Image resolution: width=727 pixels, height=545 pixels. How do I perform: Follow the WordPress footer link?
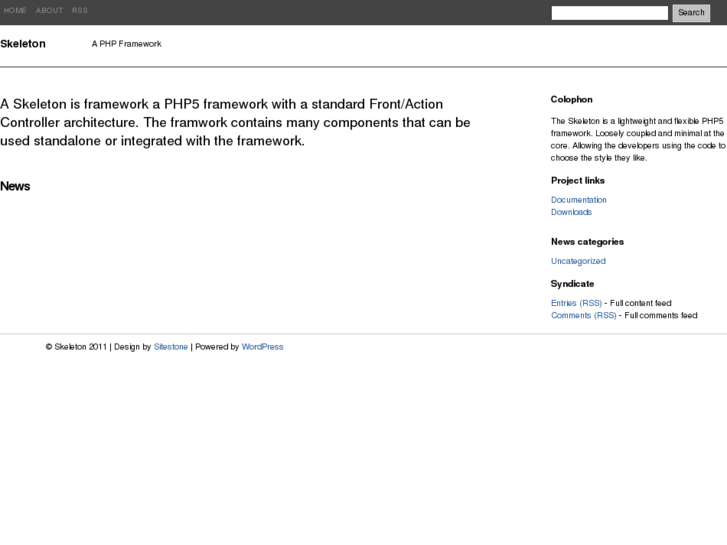pyautogui.click(x=262, y=347)
